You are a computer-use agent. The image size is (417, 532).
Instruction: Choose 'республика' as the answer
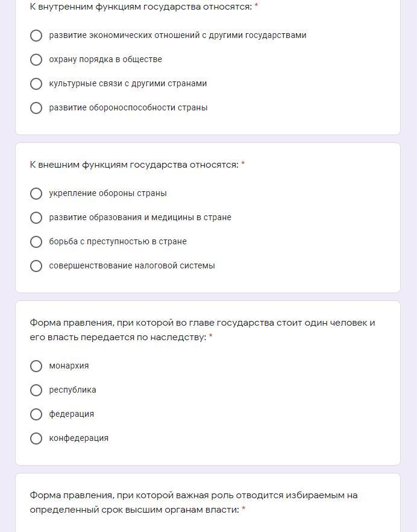[x=36, y=390]
